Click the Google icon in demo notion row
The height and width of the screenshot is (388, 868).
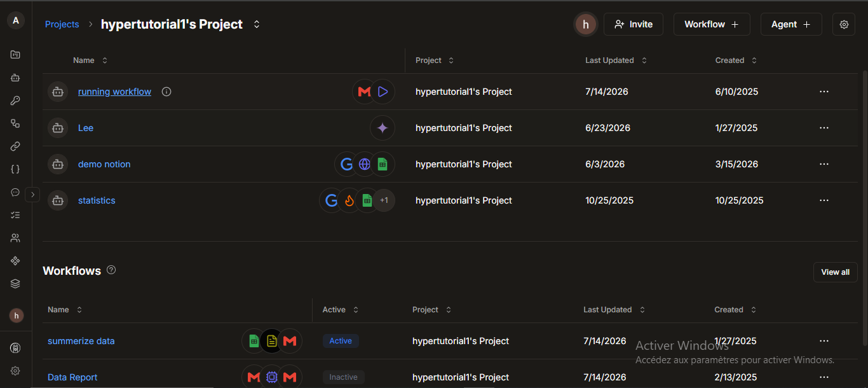347,164
